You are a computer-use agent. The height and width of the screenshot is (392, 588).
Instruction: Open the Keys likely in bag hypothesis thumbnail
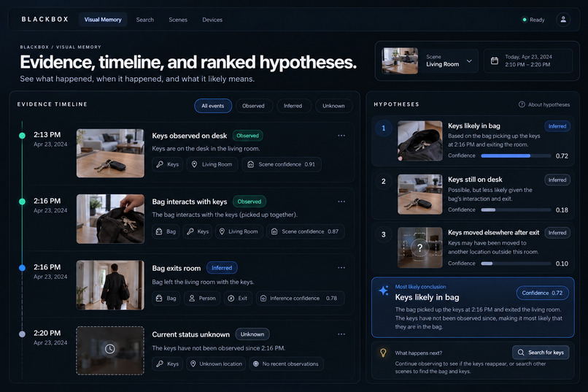pyautogui.click(x=420, y=141)
